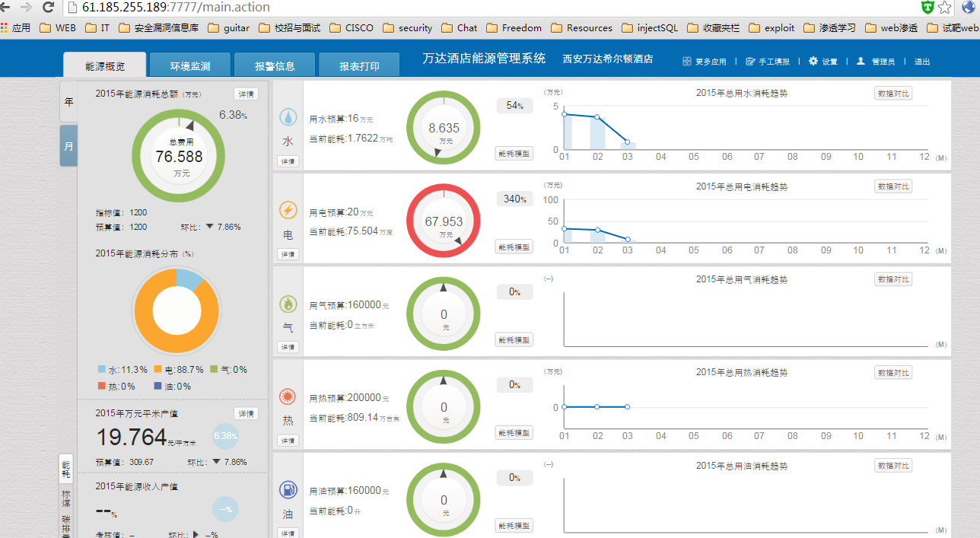Click the gas flame icon
980x538 pixels.
pos(288,304)
